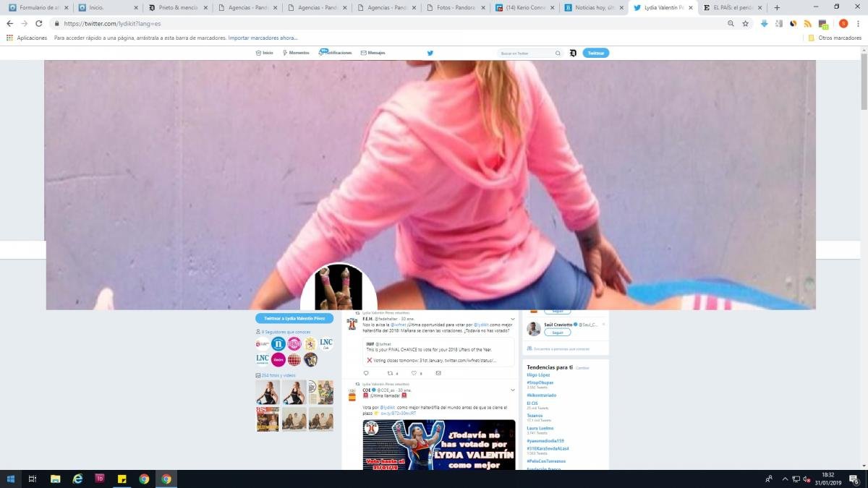
Task: Switch to Fotos - Pandora tab
Action: (x=455, y=7)
